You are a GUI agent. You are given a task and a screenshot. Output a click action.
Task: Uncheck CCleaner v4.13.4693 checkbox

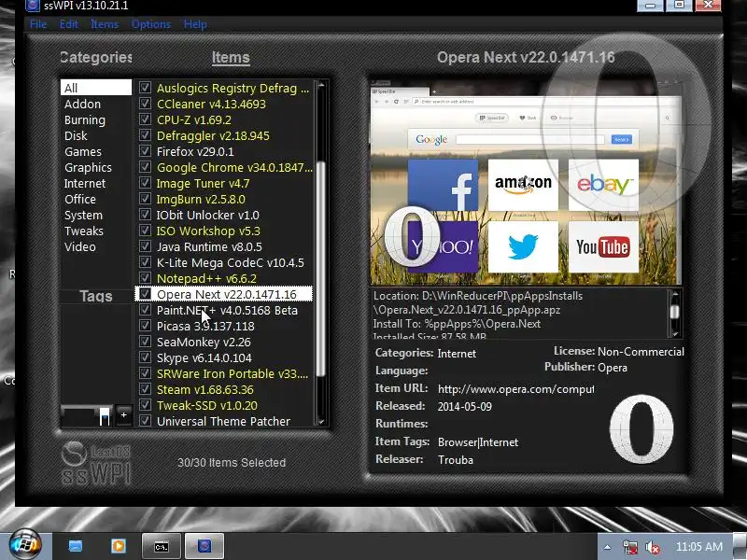click(145, 104)
